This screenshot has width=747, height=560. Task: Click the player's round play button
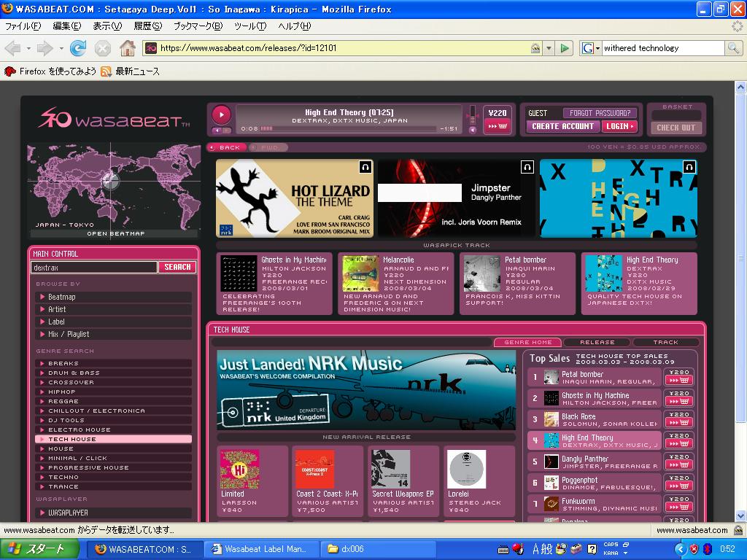point(222,114)
